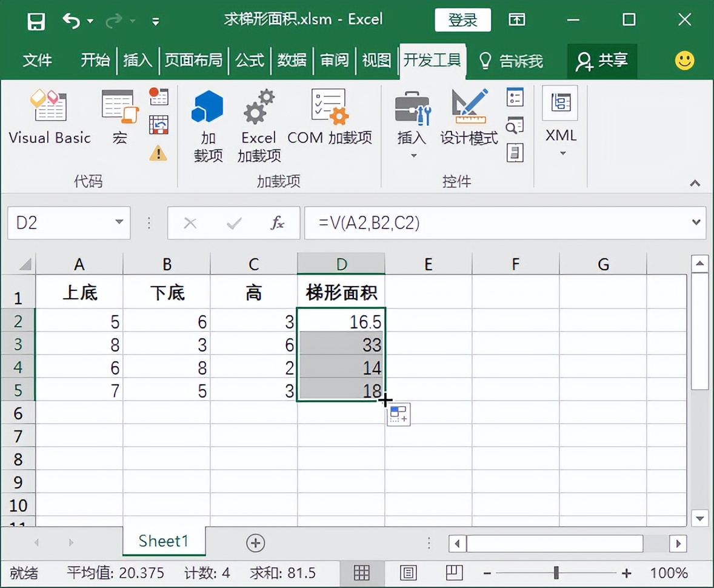Image resolution: width=714 pixels, height=588 pixels.
Task: Click the Macro Security warning icon
Action: point(158,153)
